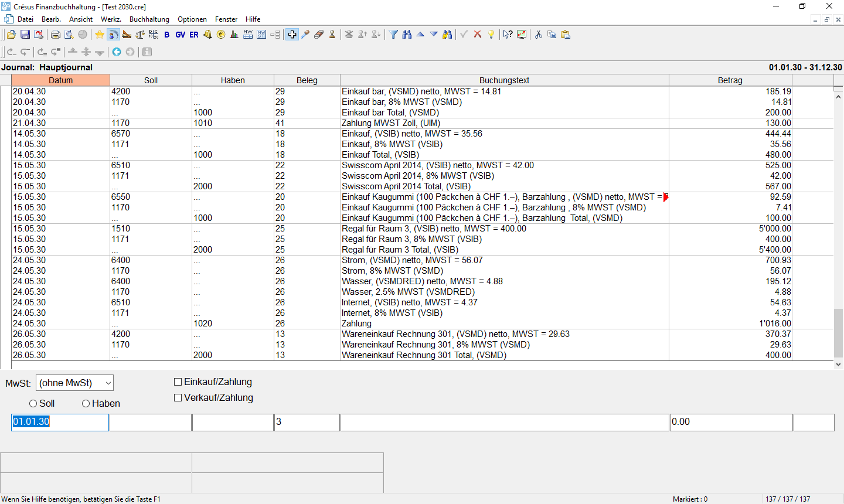This screenshot has width=844, height=504.
Task: Click the Haben column header
Action: 233,80
